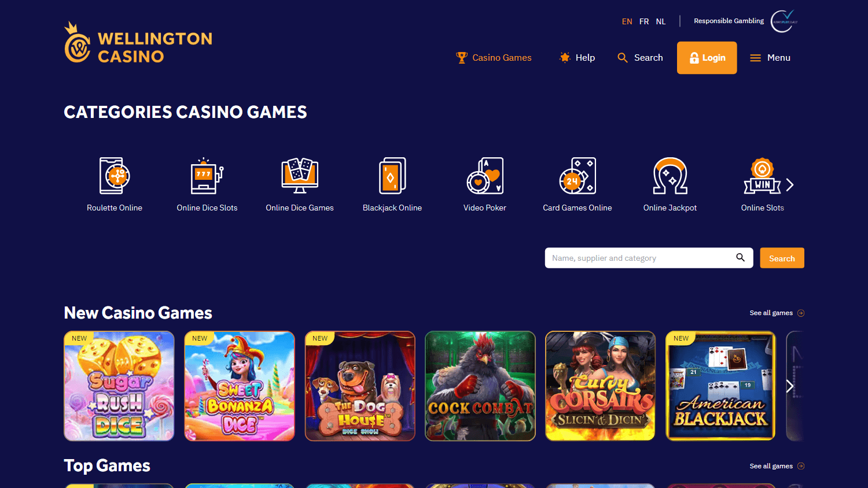The image size is (868, 488).
Task: Click the Wellington Casino logo
Action: pos(138,43)
